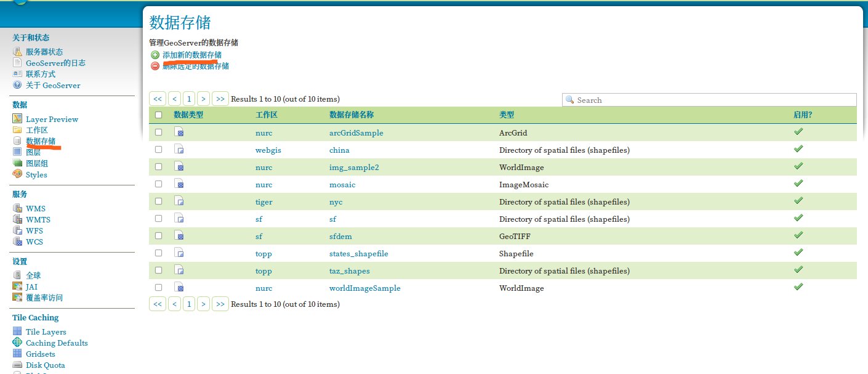This screenshot has height=374, width=868.
Task: Click the Gridsets icon
Action: coord(17,354)
